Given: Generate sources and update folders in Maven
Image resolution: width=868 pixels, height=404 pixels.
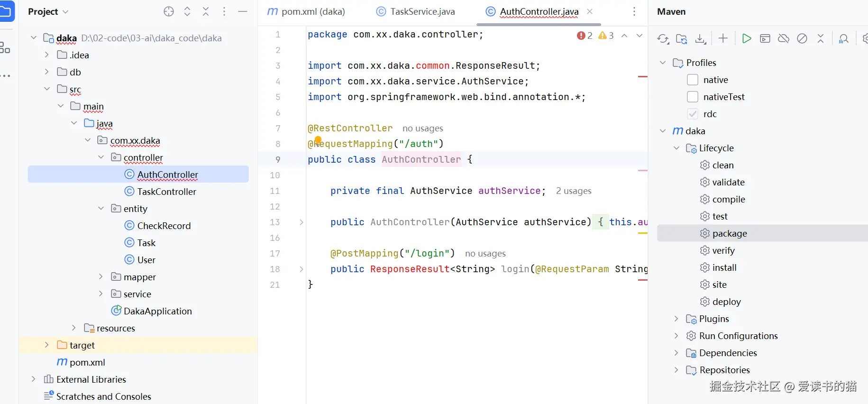Looking at the screenshot, I should click(x=682, y=38).
